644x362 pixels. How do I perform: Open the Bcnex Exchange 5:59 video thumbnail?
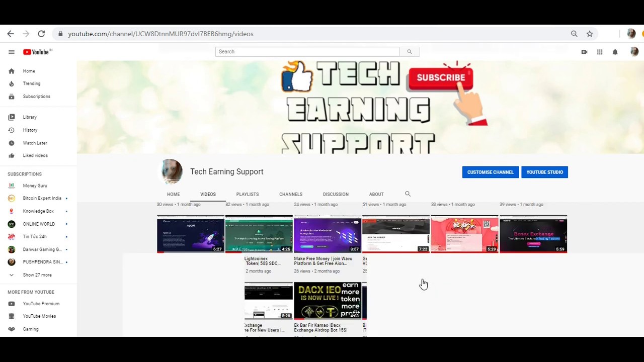533,234
